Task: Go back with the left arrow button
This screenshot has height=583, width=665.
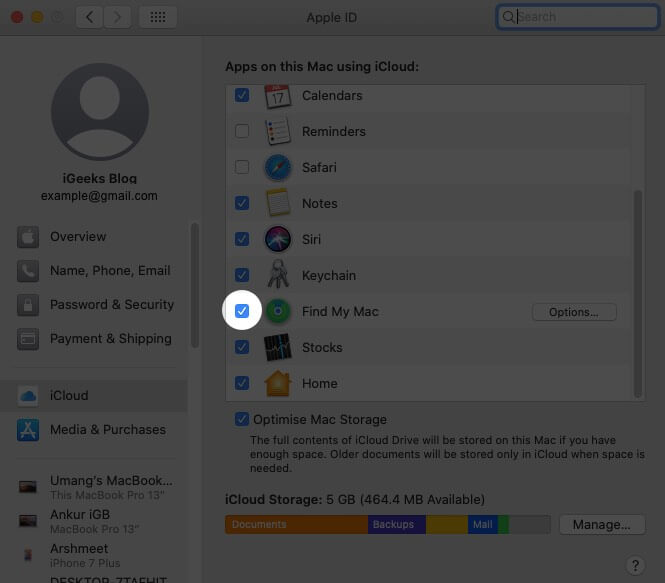Action: pos(89,17)
